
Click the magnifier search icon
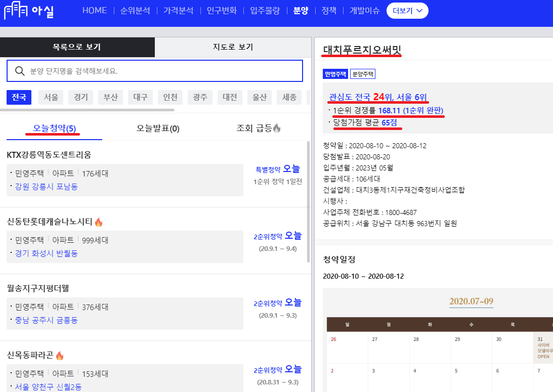click(x=20, y=71)
